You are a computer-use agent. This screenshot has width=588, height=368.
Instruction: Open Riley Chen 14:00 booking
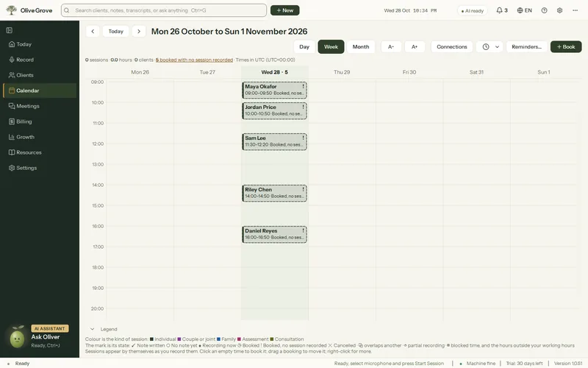[274, 194]
